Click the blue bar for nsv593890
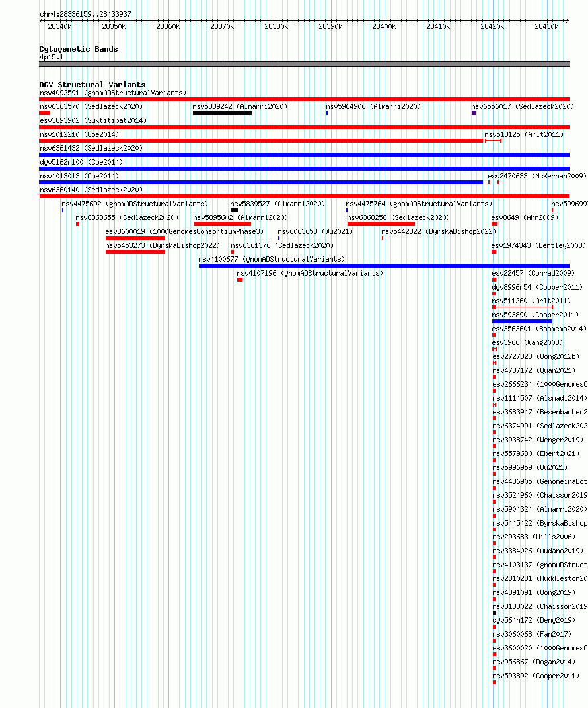The image size is (588, 708). [x=522, y=321]
